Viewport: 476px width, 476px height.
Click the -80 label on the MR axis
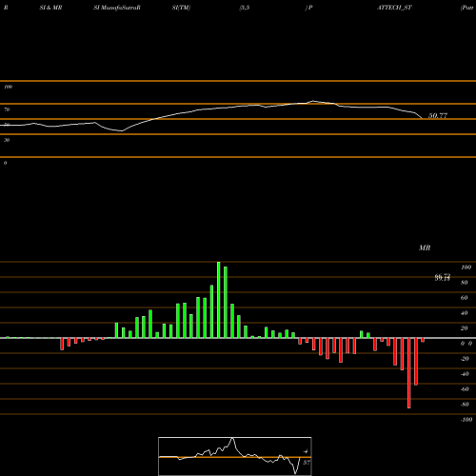[x=465, y=405]
